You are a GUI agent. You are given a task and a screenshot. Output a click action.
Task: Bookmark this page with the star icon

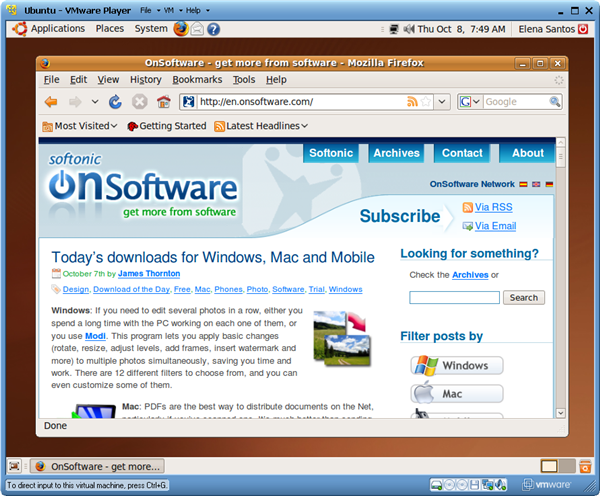[x=427, y=102]
